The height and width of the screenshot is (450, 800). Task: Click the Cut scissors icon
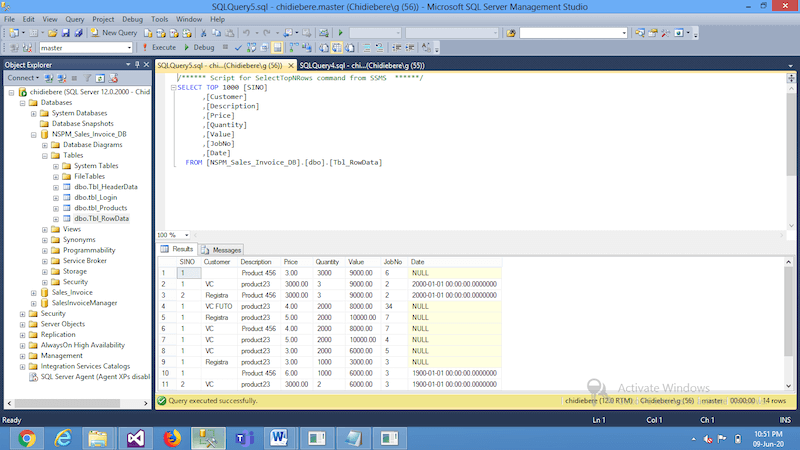point(203,33)
